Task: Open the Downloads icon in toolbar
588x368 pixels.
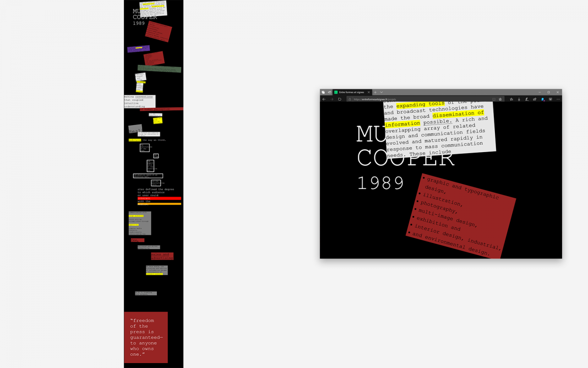Action: tap(519, 99)
